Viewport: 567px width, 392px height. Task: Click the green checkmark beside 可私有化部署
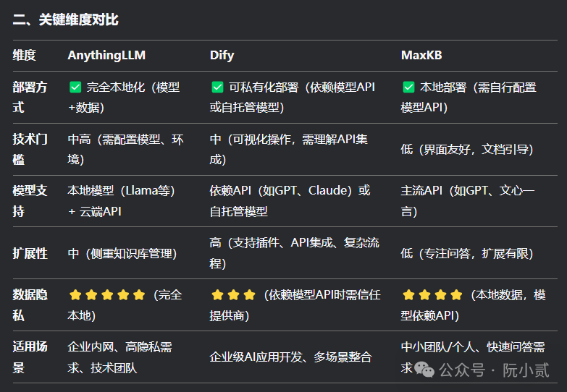217,87
